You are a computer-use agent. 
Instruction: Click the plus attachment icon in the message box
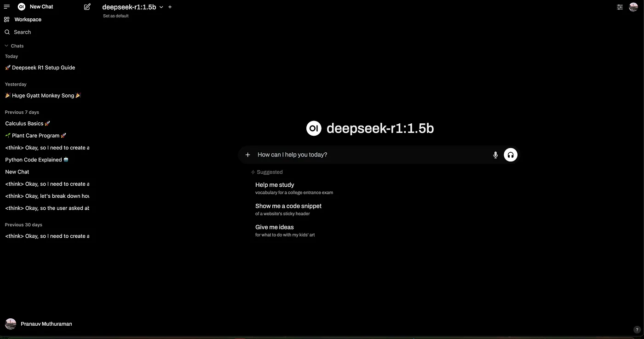247,155
